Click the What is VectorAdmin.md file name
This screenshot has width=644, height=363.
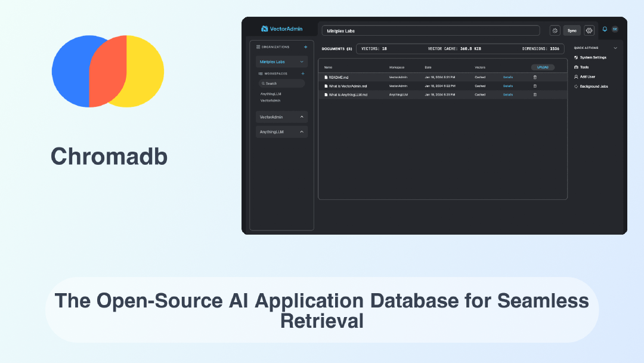click(348, 86)
